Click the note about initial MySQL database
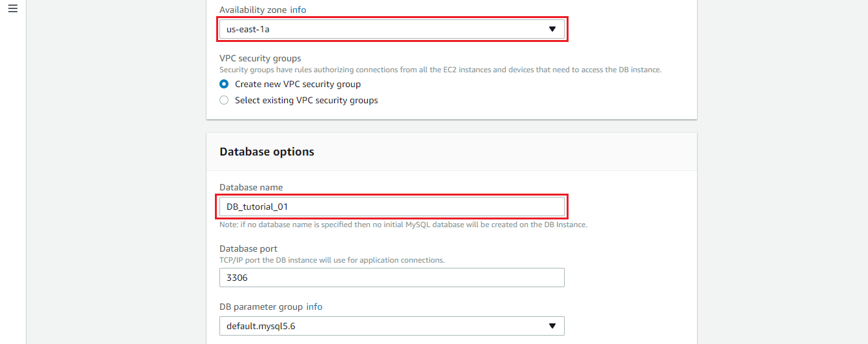Screen dimensions: 868x344 [x=403, y=225]
